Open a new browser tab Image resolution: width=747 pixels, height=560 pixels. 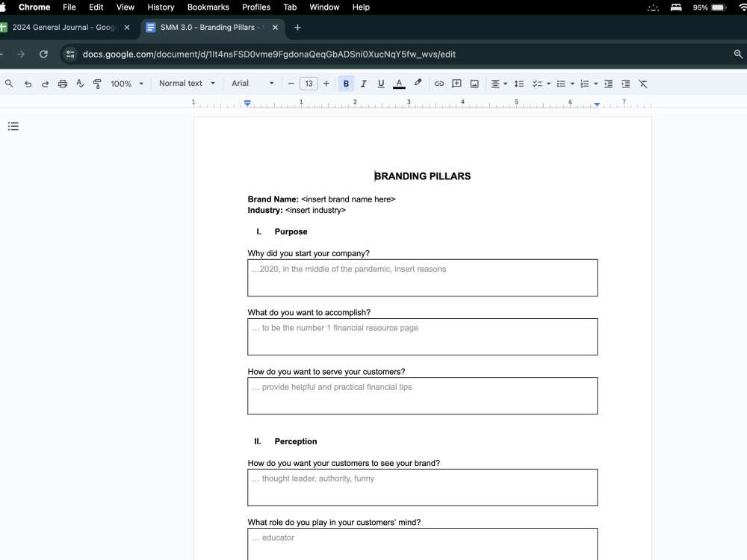[x=297, y=28]
